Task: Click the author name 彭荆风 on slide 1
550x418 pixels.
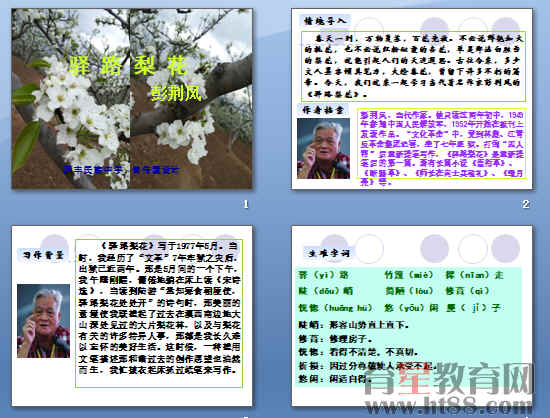Action: (x=176, y=93)
